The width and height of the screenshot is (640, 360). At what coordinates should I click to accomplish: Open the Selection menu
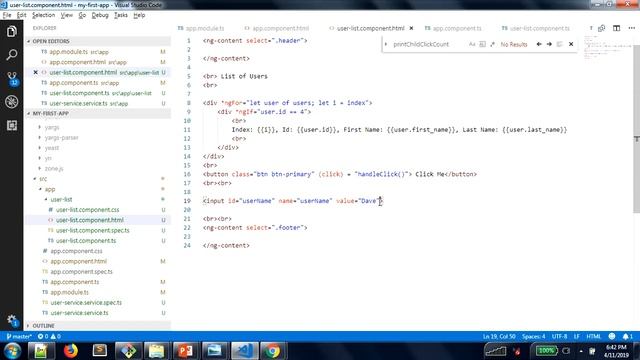click(x=43, y=15)
